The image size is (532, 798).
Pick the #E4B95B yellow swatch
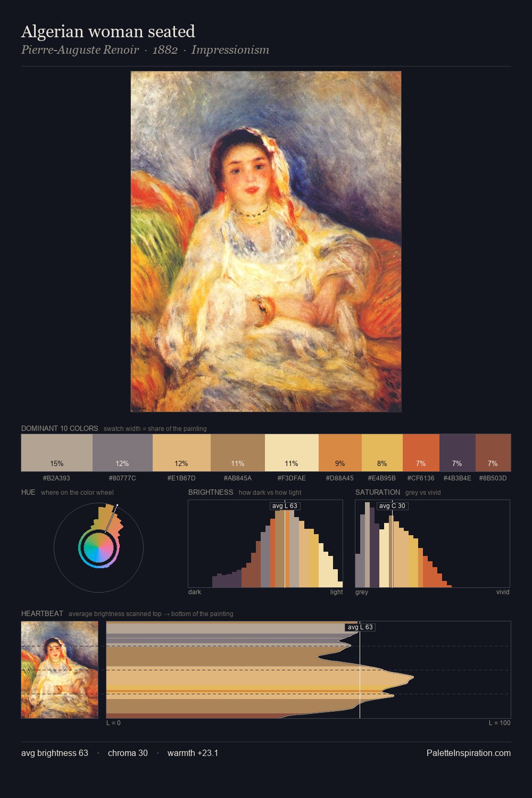click(382, 453)
